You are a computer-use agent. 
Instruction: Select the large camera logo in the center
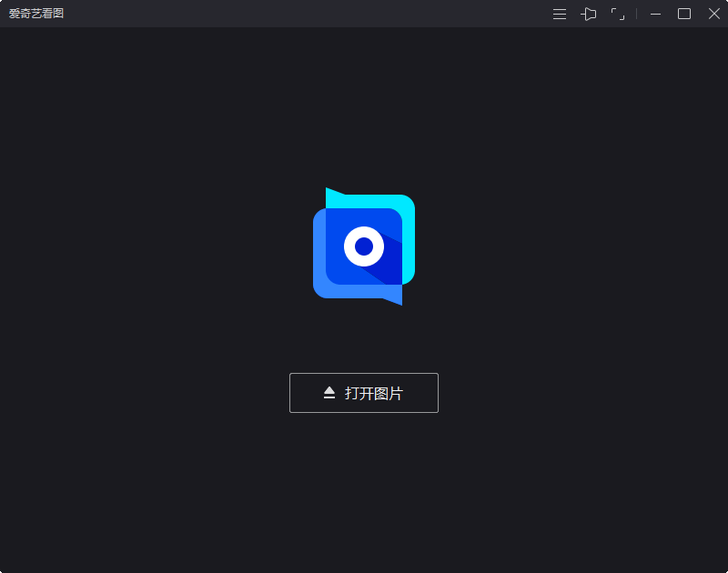(x=364, y=246)
